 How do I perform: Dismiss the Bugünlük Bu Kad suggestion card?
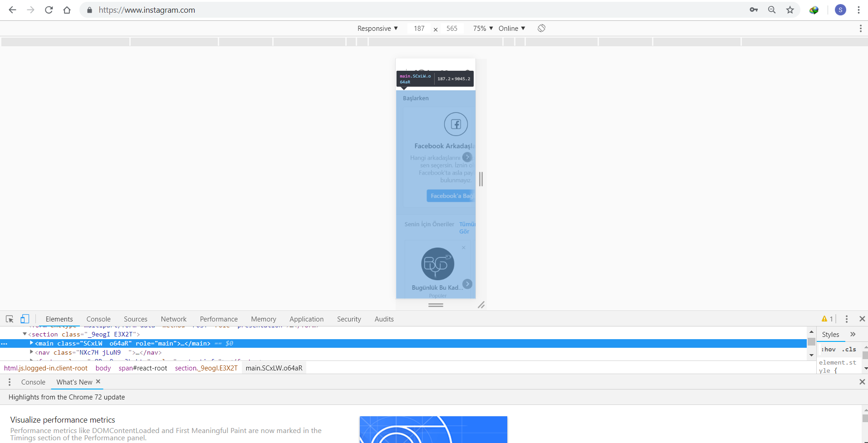tap(464, 248)
